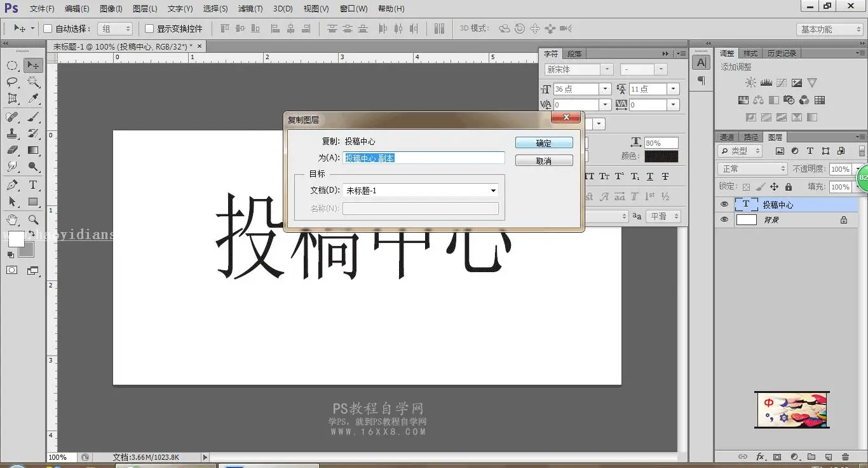Open the 组 auto-select dropdown
This screenshot has height=468, width=868.
(x=115, y=29)
